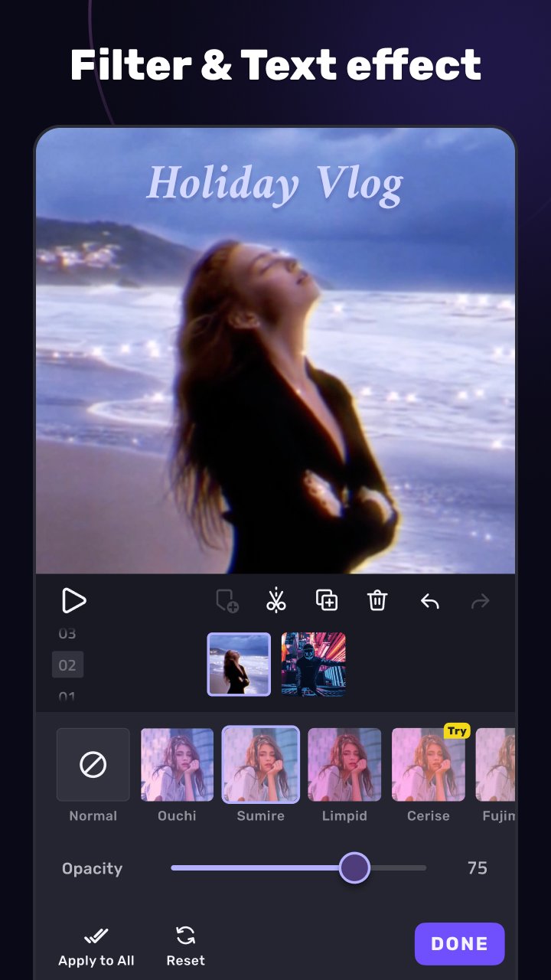Select the beach woman clip thumbnail
The width and height of the screenshot is (551, 980).
coord(239,664)
